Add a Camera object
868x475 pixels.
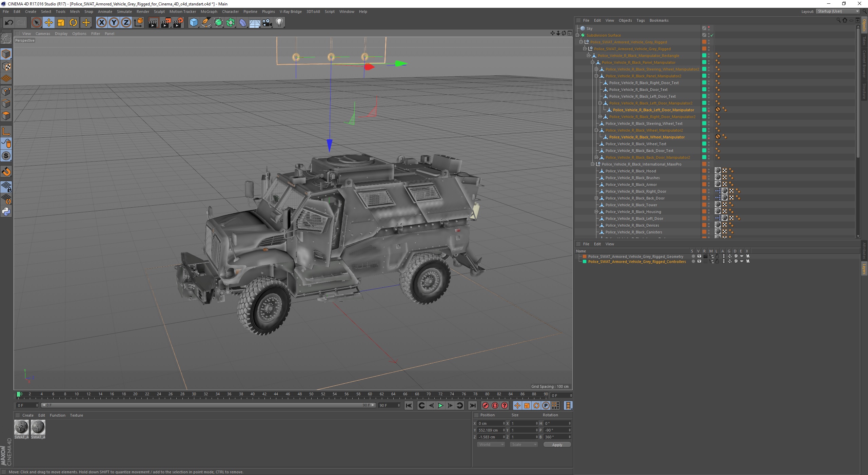(267, 23)
